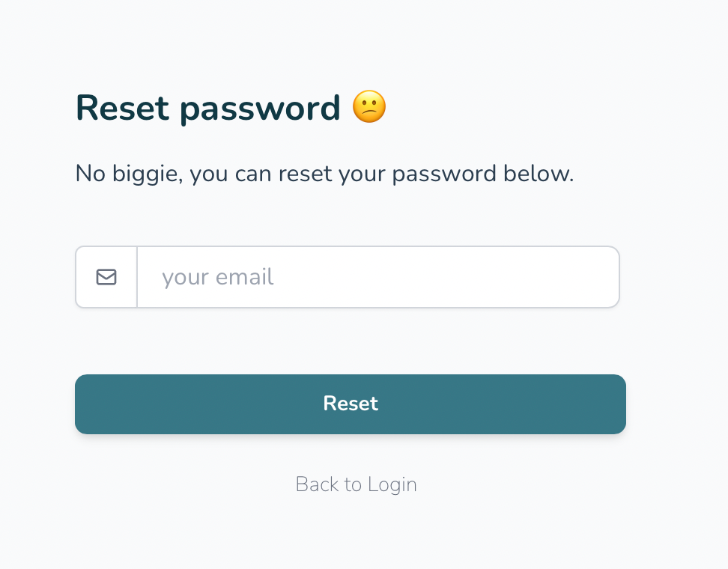Click on the 'your email' placeholder text
Screen dimensions: 728x569
coord(218,277)
